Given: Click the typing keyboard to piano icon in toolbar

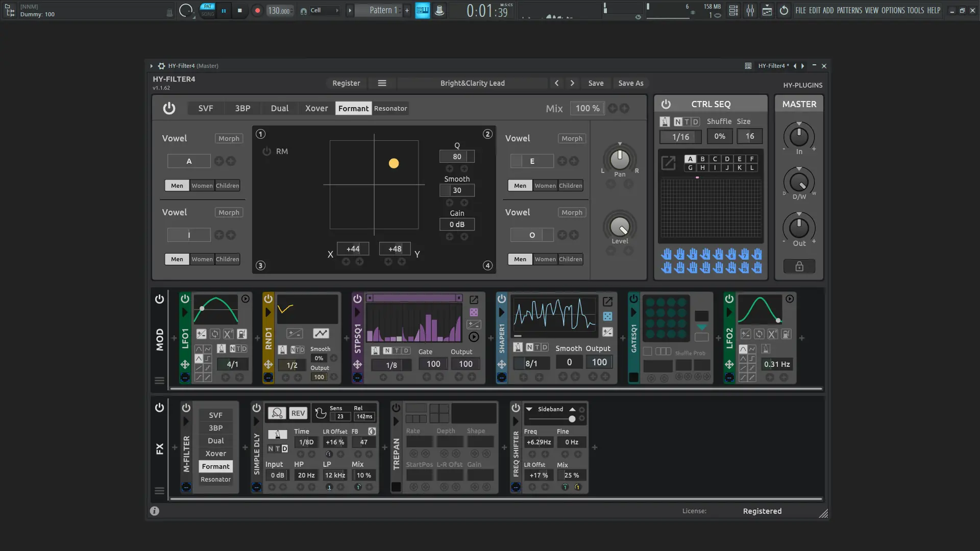Looking at the screenshot, I should [x=423, y=10].
